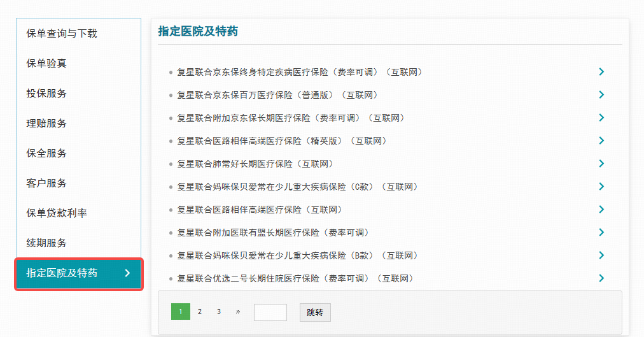Go to page 2 in pagination
Screen dimensions: 644x337
pos(200,312)
